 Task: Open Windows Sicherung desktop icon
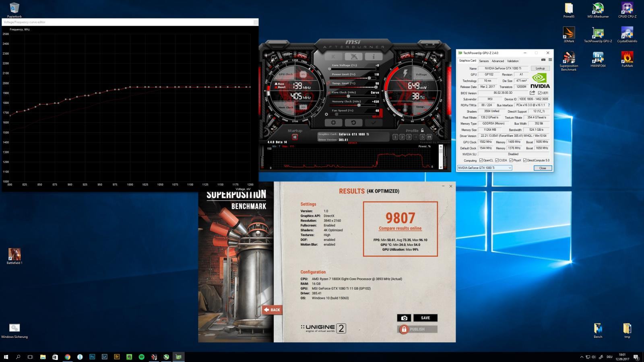click(14, 331)
